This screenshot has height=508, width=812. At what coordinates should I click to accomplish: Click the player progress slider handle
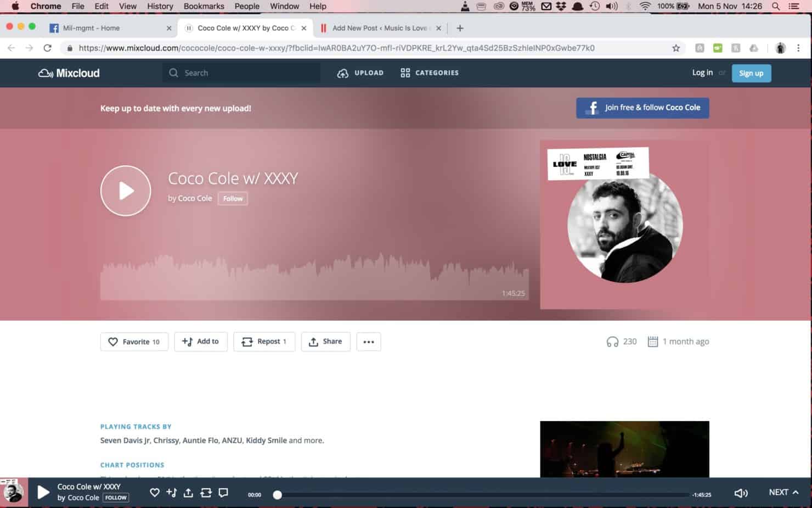278,495
